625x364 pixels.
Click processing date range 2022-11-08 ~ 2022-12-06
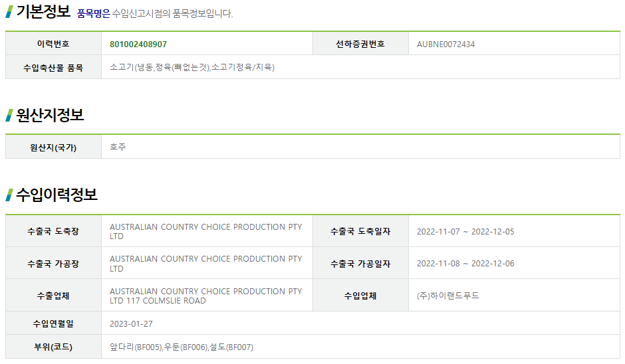click(x=465, y=264)
